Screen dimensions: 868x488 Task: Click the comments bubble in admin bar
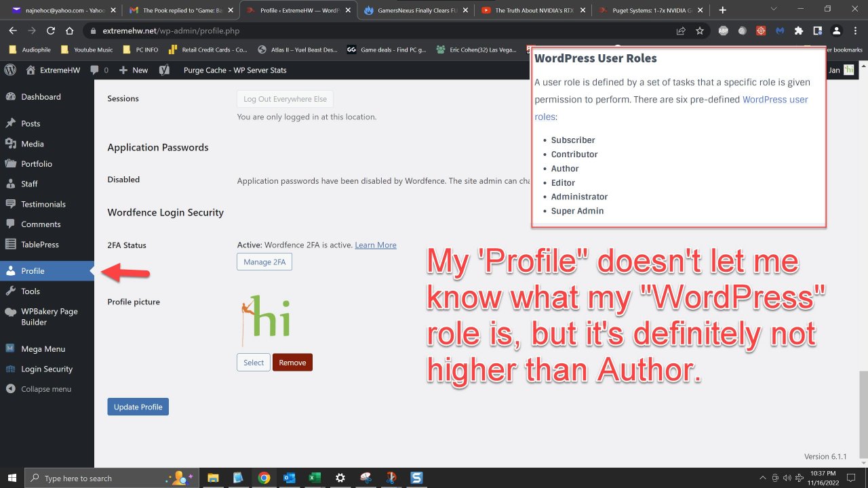click(x=98, y=70)
